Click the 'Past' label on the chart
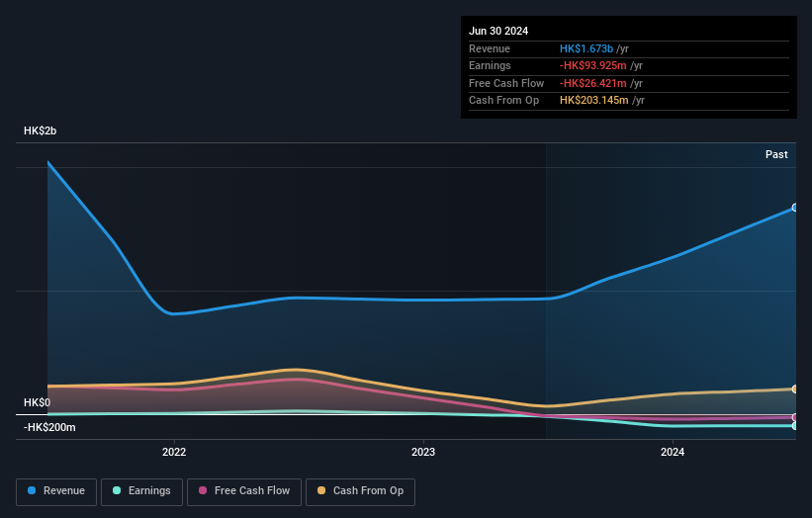The width and height of the screenshot is (812, 518). pyautogui.click(x=776, y=155)
